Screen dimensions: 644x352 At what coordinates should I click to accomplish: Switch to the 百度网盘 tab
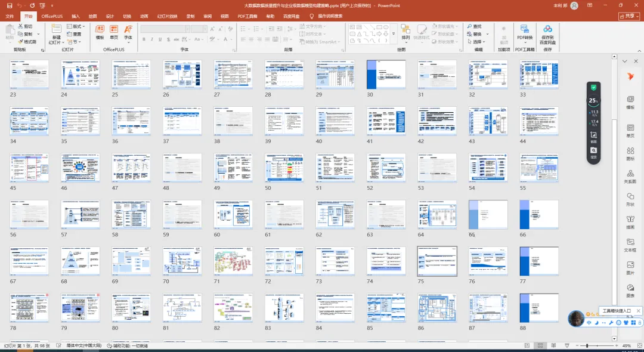291,17
